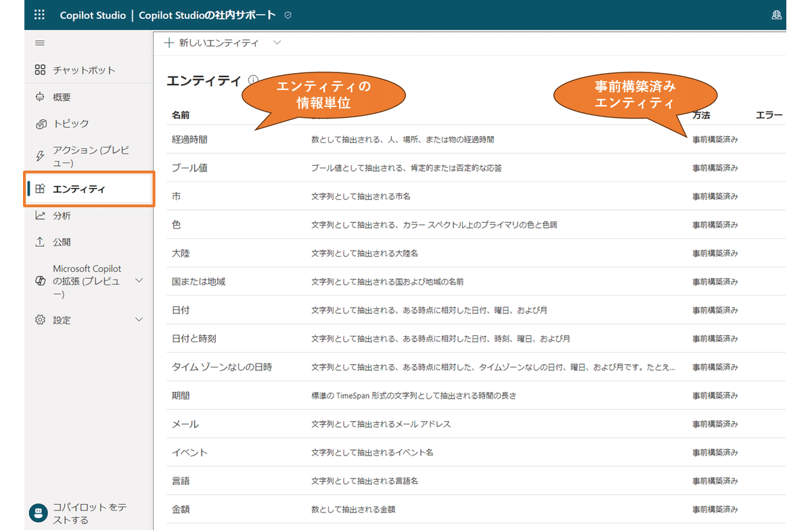Open the タイム ゾーンなしの日時 entity
The height and width of the screenshot is (530, 812).
click(x=222, y=367)
